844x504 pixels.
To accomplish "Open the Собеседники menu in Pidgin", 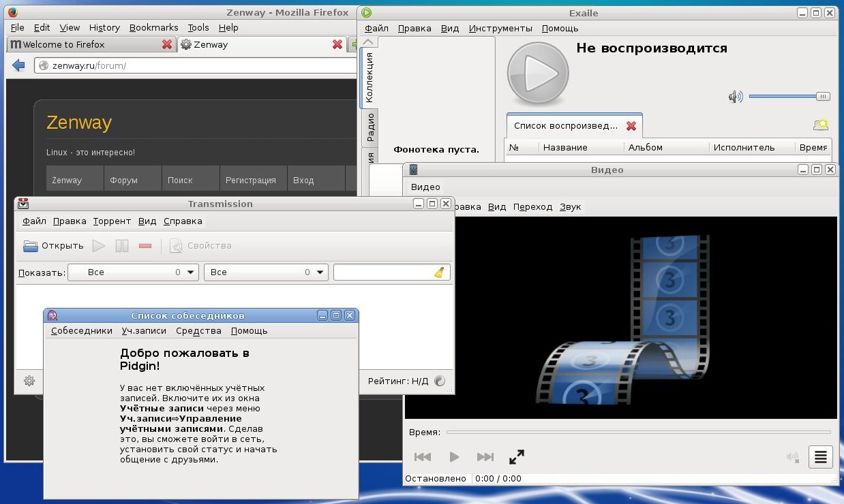I will click(82, 330).
